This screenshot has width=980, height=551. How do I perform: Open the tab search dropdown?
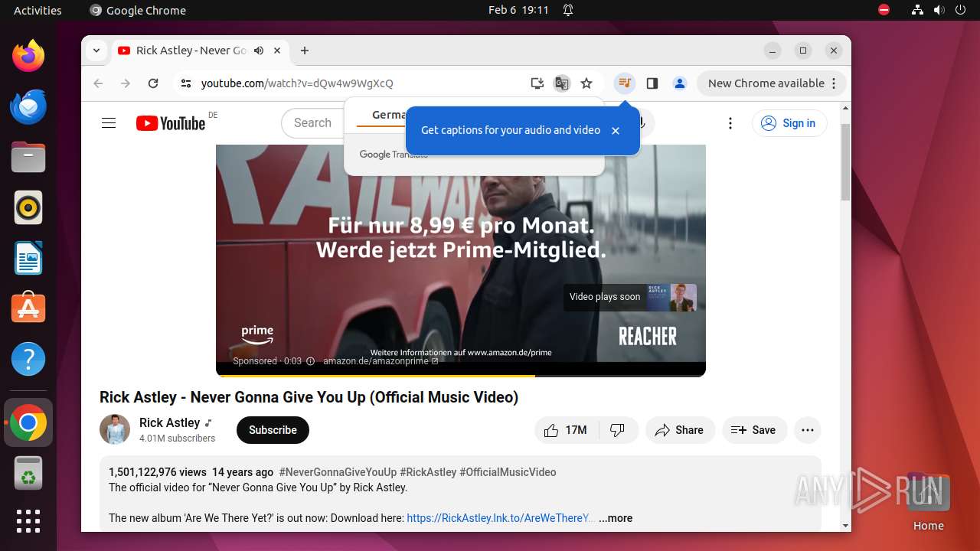96,51
